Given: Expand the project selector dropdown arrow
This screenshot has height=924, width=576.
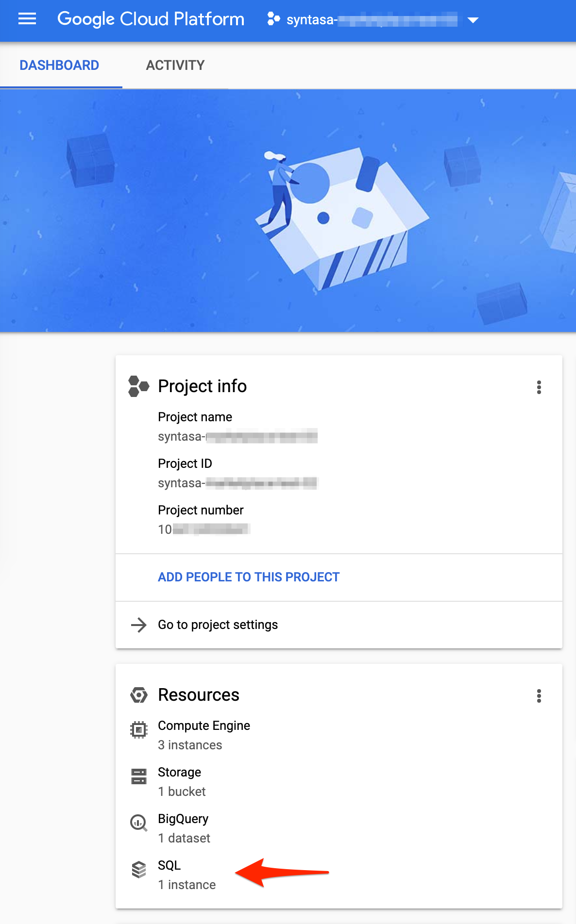Looking at the screenshot, I should [473, 20].
